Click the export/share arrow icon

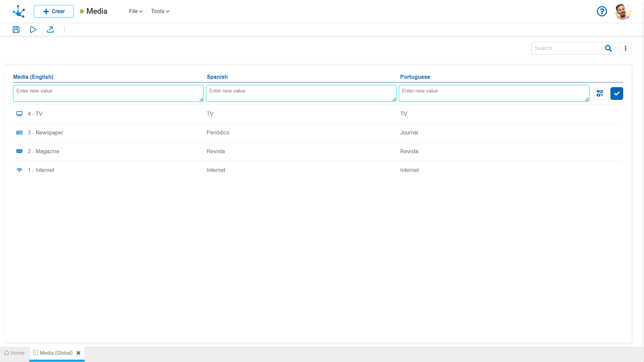click(x=50, y=29)
